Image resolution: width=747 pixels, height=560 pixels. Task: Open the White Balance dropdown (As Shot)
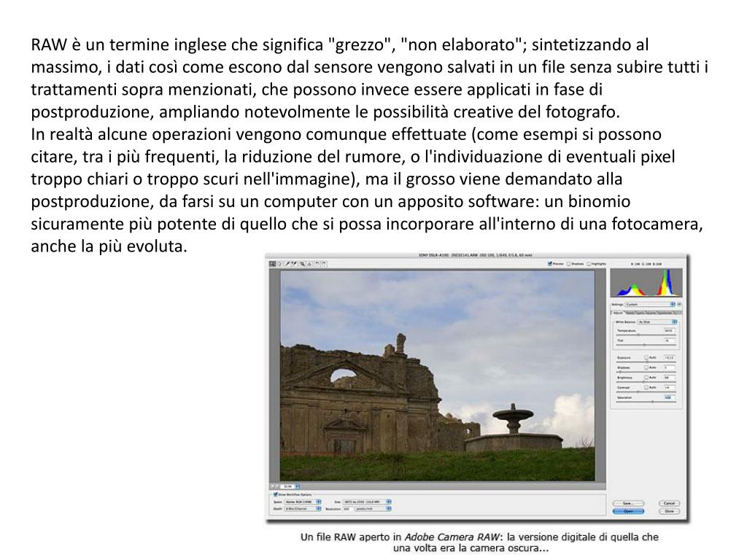point(657,322)
